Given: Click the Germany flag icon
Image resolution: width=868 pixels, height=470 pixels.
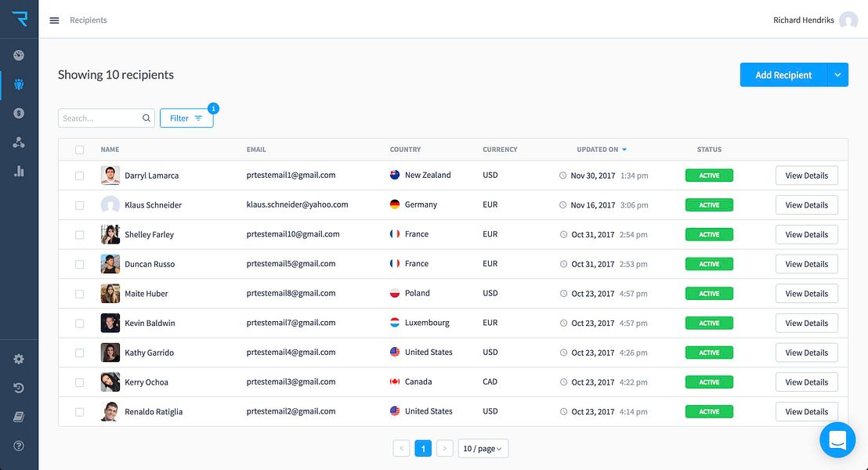Looking at the screenshot, I should (x=395, y=204).
